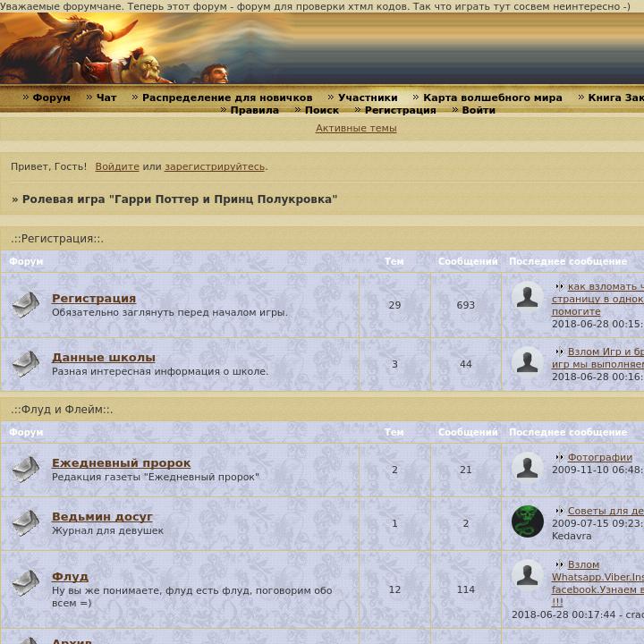This screenshot has height=644, width=644.
Task: Click message count 114 in Флуд row
Action: 465,589
